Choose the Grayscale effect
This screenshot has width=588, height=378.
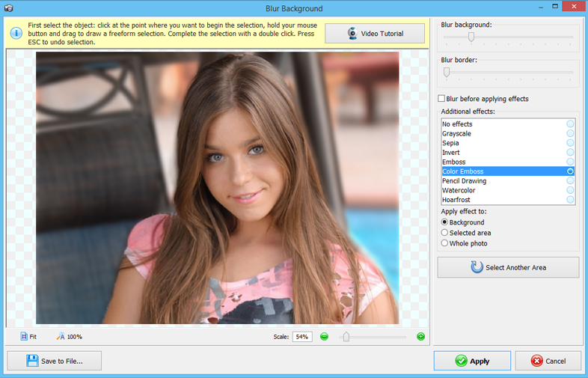[x=508, y=133]
